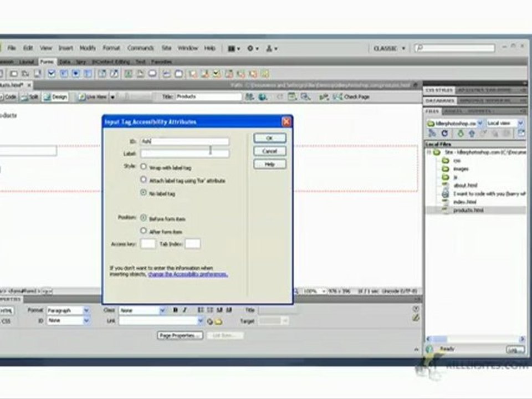
Task: Click change the Accessibility preferences link
Action: [x=188, y=274]
